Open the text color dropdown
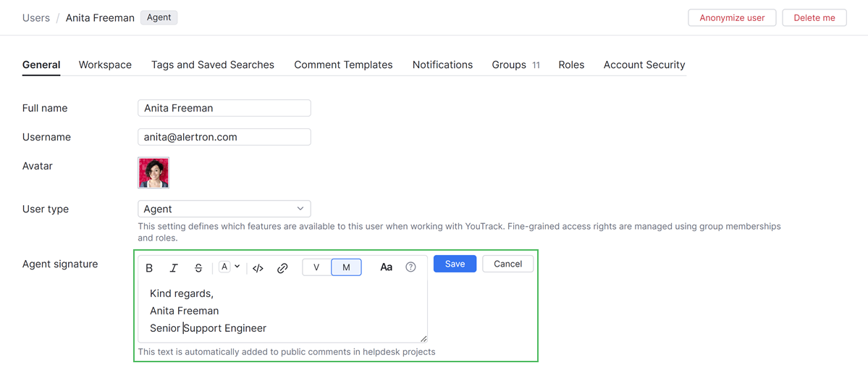The height and width of the screenshot is (384, 868). [x=229, y=267]
